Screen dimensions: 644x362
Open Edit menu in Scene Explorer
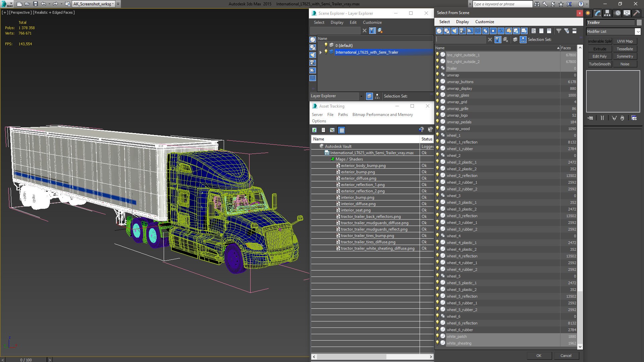(x=353, y=22)
